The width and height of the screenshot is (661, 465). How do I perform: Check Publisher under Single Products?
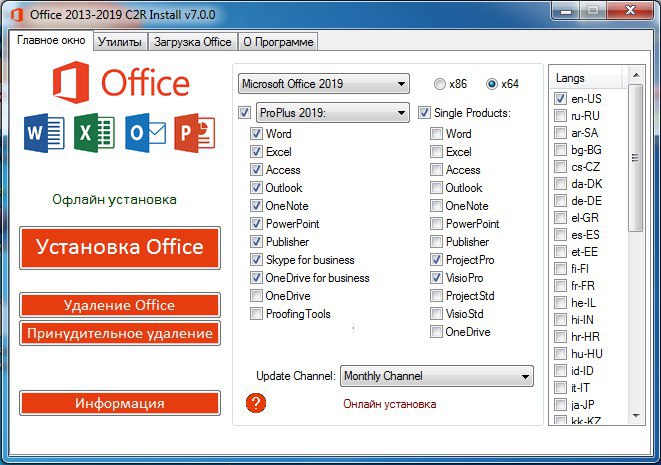pos(436,242)
